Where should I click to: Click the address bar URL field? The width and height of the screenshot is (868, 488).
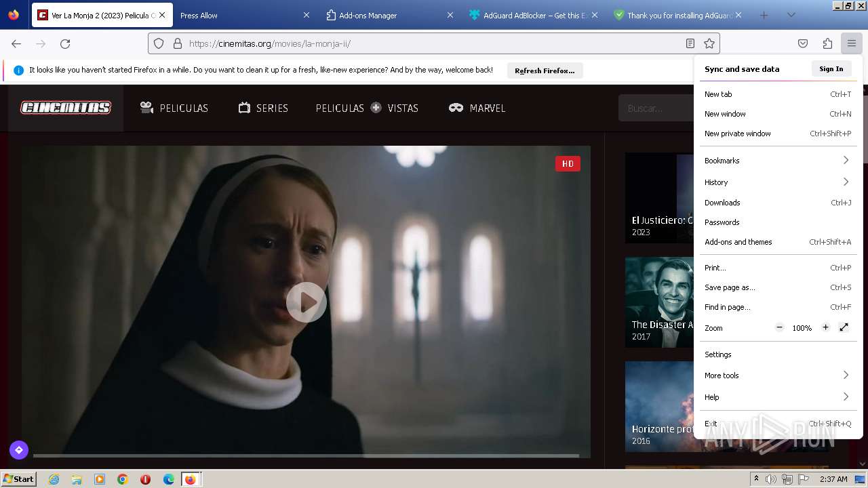pos(434,43)
